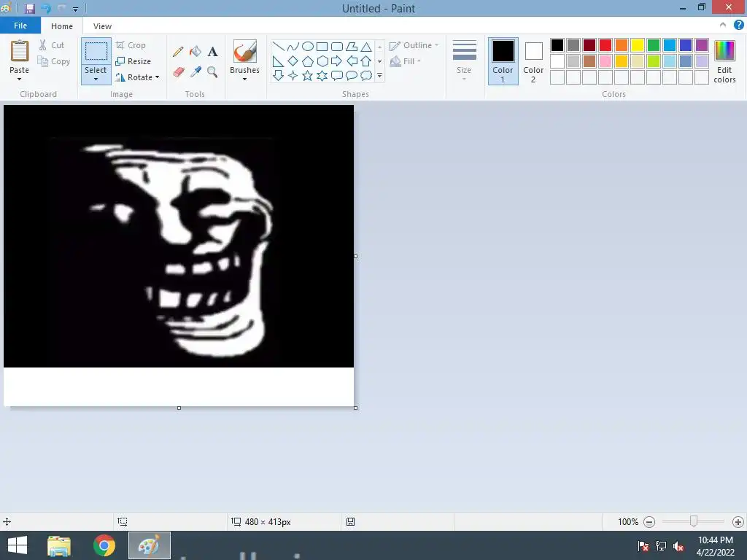Pick the yellow color swatch
The image size is (747, 560).
[x=638, y=45]
